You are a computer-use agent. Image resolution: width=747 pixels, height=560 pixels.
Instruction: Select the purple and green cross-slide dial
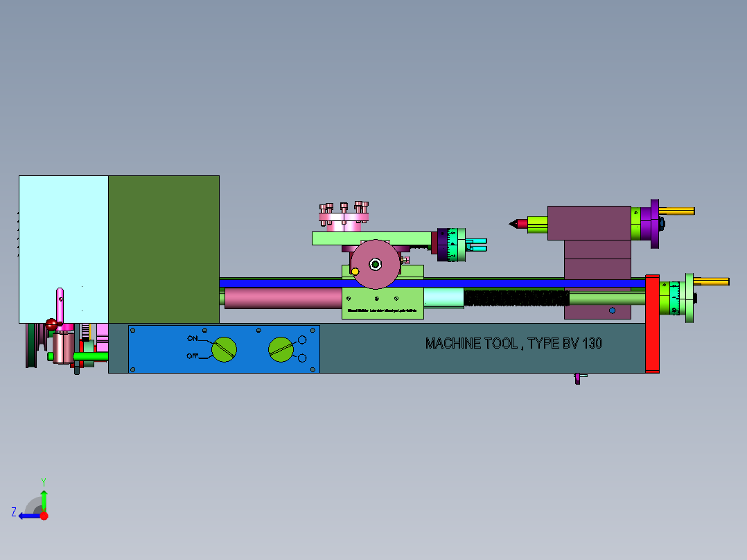pyautogui.click(x=451, y=245)
